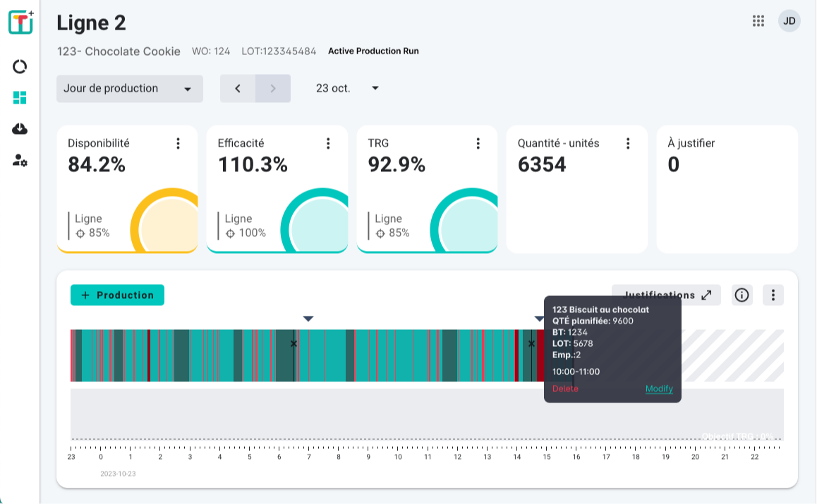Viewport: 817px width, 504px height.
Task: Open the apps grid menu icon
Action: pyautogui.click(x=758, y=21)
